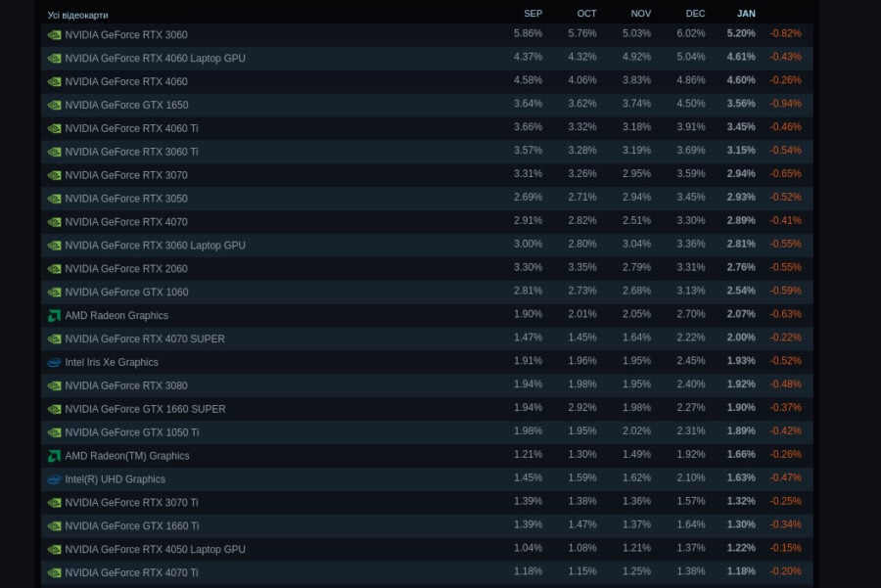Click the 2.00% January value for RTX 4070 SUPER
This screenshot has height=588, width=881.
[x=741, y=338]
